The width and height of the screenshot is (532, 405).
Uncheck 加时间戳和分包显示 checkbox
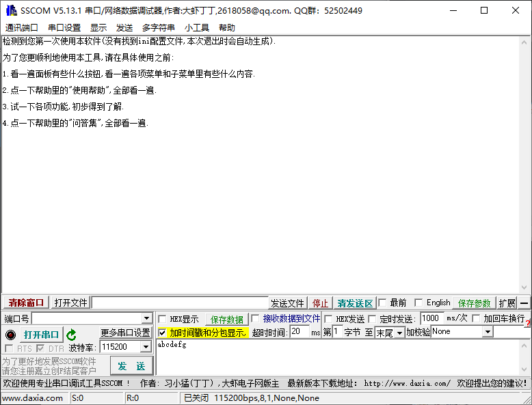tap(162, 333)
